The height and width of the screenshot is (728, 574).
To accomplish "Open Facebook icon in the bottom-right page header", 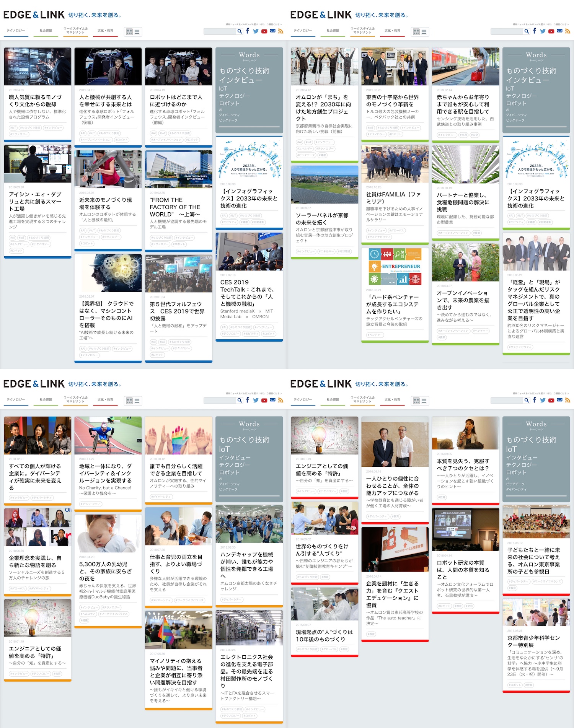I will (x=535, y=400).
